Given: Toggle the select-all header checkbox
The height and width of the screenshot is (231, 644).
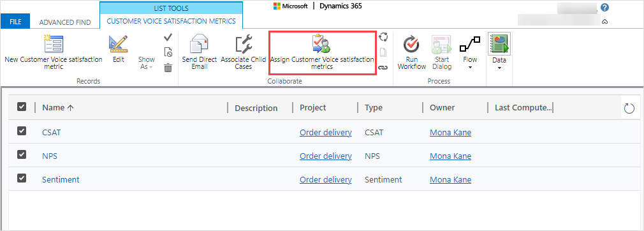Looking at the screenshot, I should point(22,107).
